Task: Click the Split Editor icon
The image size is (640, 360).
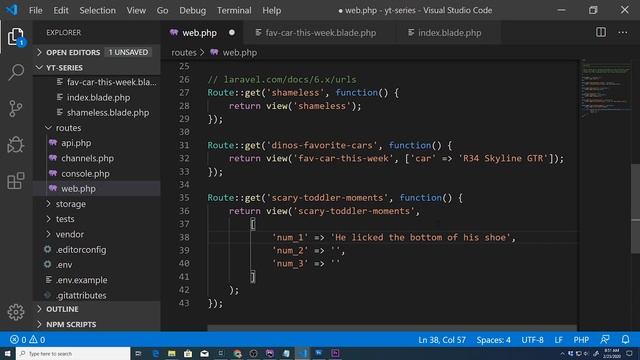Action: (x=601, y=32)
